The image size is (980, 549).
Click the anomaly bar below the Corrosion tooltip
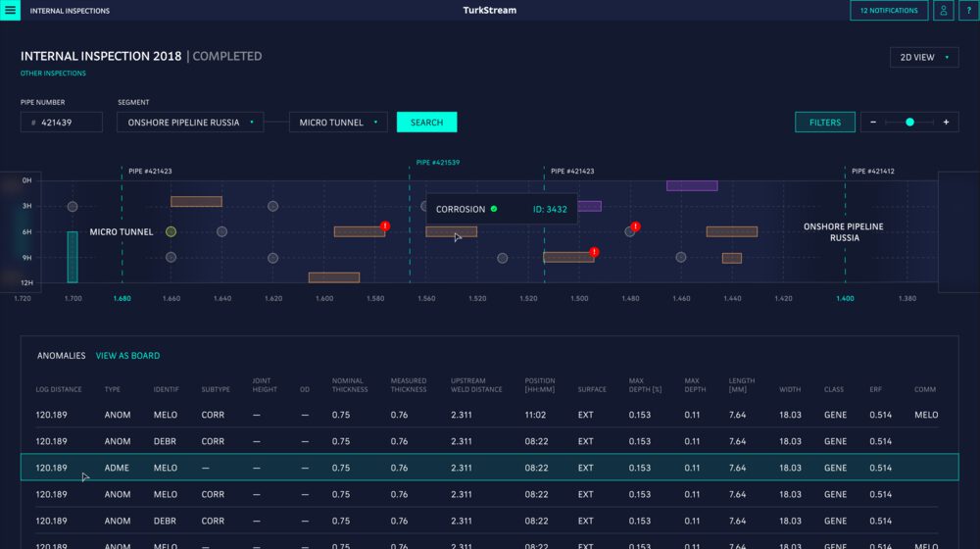coord(451,232)
